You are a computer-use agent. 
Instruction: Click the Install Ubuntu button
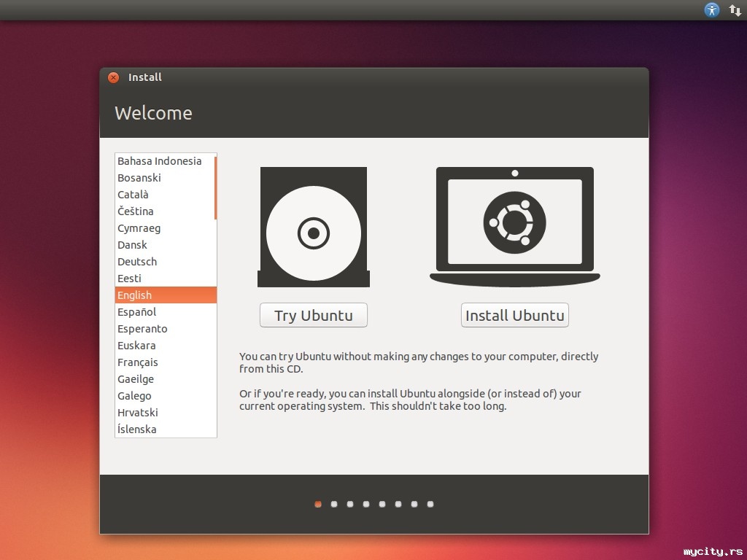click(x=514, y=315)
